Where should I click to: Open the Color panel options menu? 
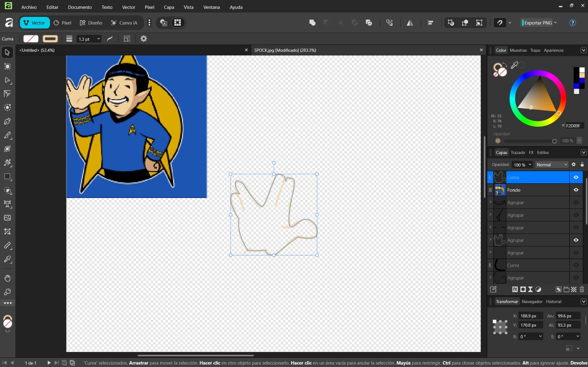coord(583,50)
